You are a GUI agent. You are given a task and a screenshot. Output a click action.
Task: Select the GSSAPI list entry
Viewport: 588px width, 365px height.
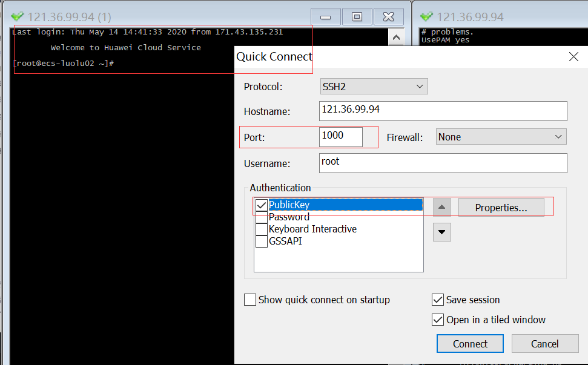[285, 241]
